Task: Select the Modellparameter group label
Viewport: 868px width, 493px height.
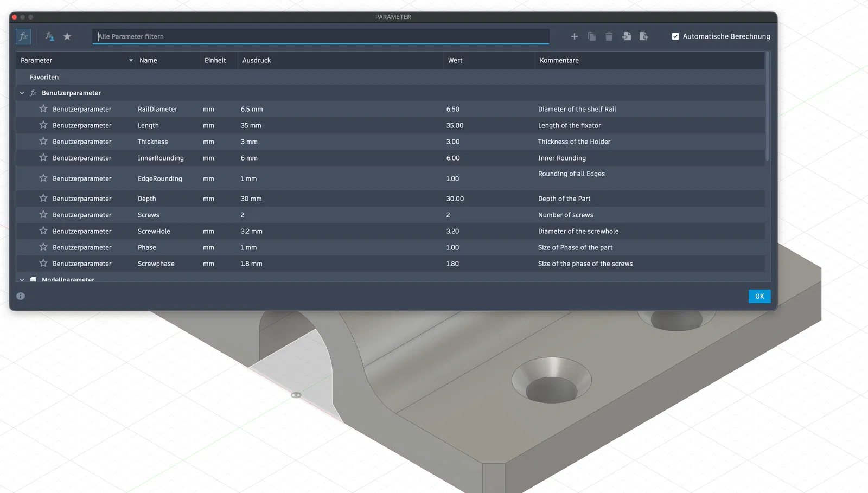Action: point(68,280)
